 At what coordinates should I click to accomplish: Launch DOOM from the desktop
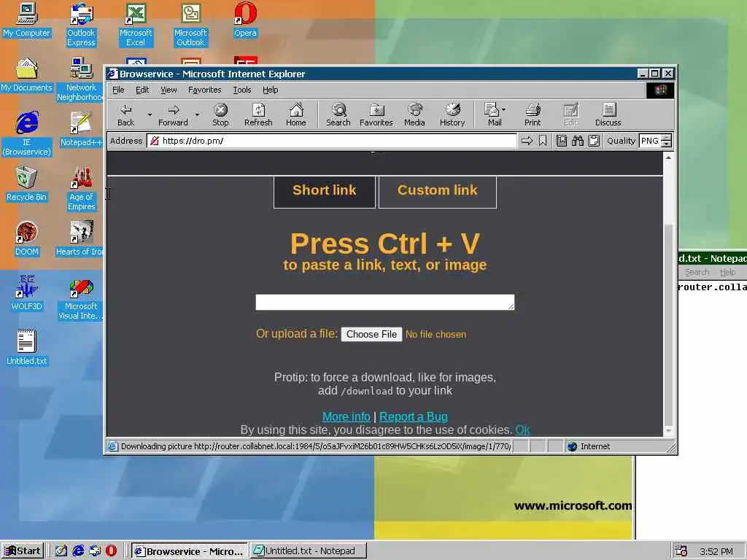pos(26,239)
